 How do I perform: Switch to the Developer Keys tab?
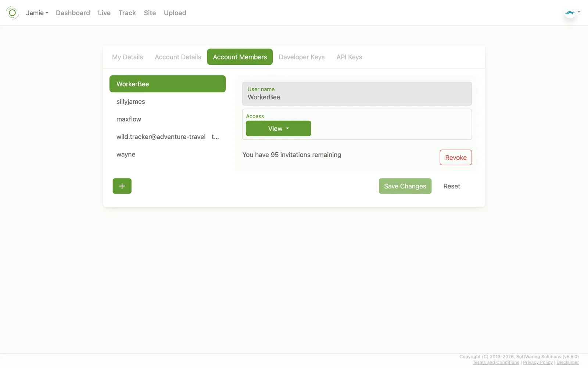point(302,57)
